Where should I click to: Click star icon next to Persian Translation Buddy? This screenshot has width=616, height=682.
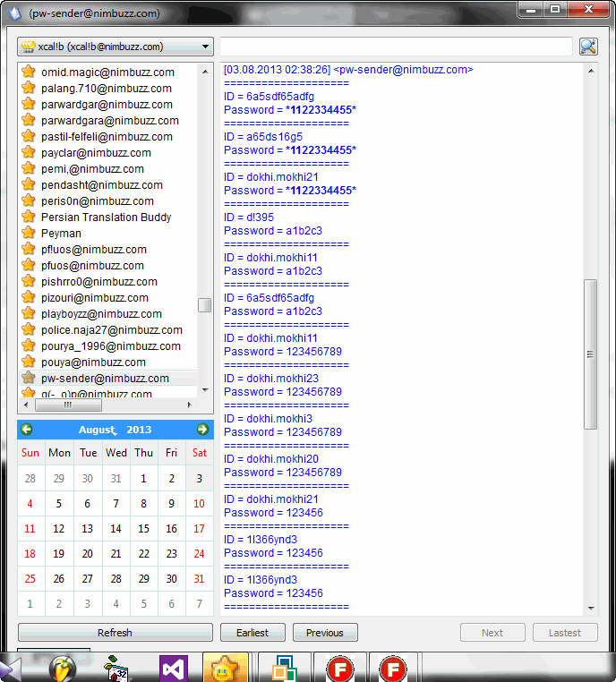pos(29,217)
